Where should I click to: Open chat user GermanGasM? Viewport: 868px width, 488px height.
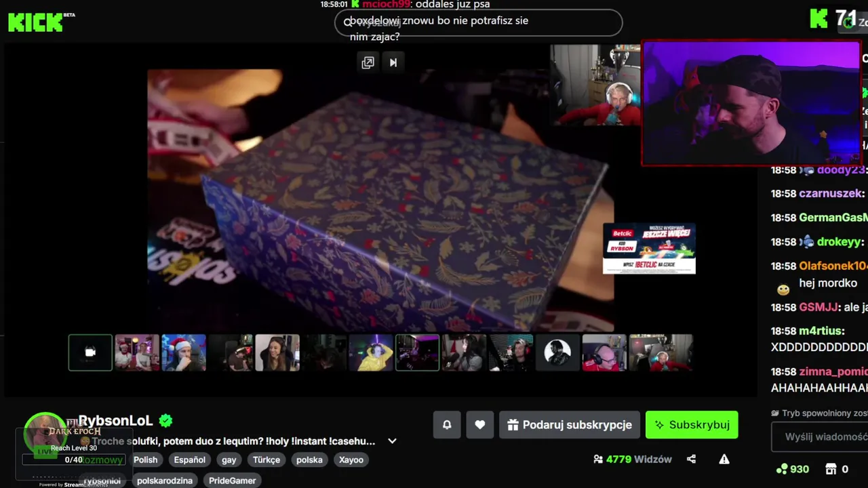(x=833, y=218)
